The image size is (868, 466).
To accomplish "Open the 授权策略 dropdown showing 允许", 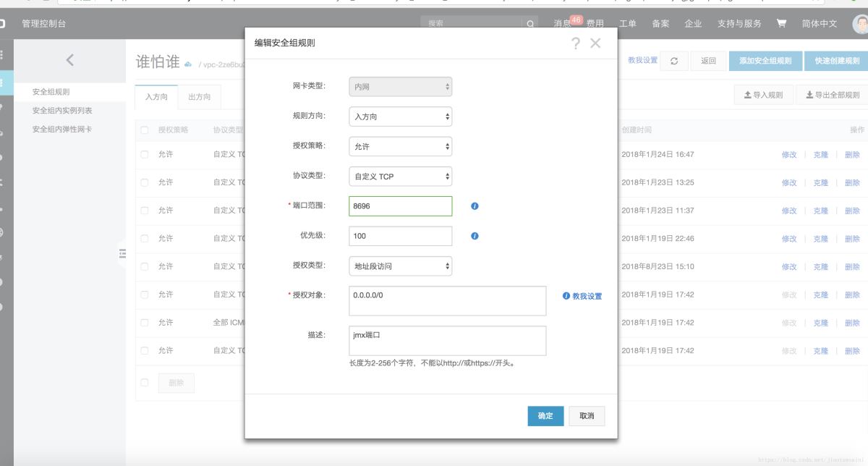I will pos(400,146).
